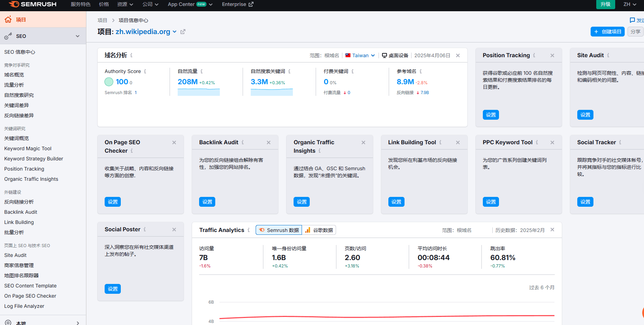Screen dimensions: 644x325
Task: Click the feedback chat icon at top right
Action: (632, 20)
